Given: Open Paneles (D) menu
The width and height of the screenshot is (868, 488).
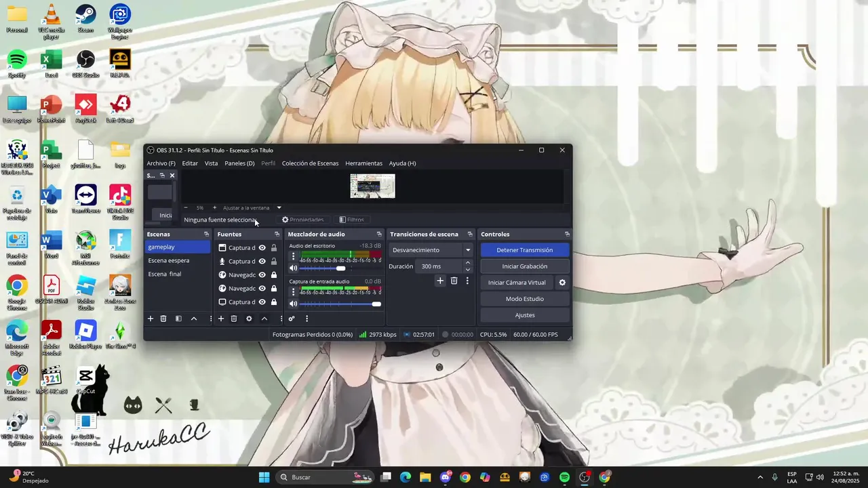Looking at the screenshot, I should [239, 163].
